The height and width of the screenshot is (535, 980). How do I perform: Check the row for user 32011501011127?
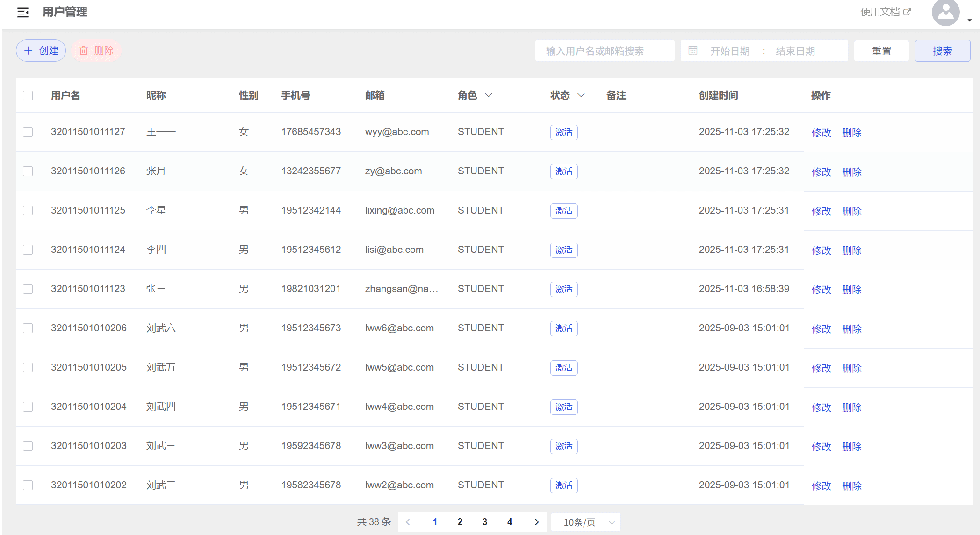tap(28, 132)
